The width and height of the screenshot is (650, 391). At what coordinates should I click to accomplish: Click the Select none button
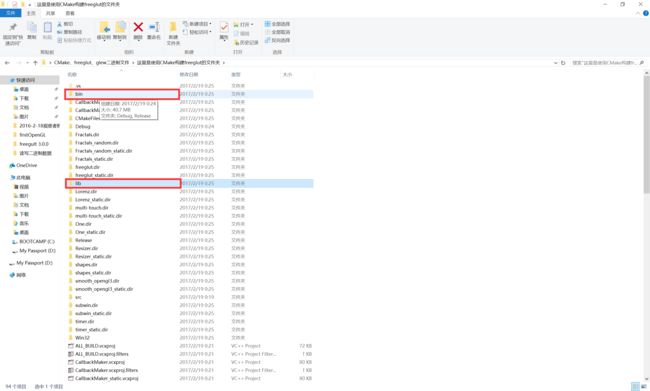[x=277, y=32]
